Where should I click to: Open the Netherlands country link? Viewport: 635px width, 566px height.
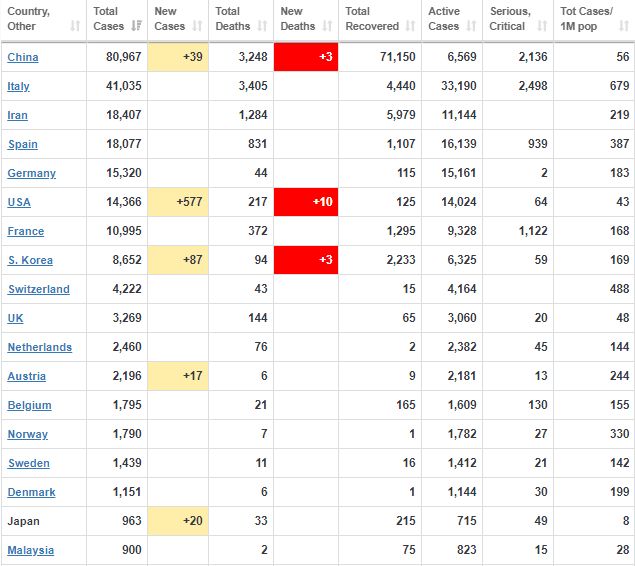[40, 347]
